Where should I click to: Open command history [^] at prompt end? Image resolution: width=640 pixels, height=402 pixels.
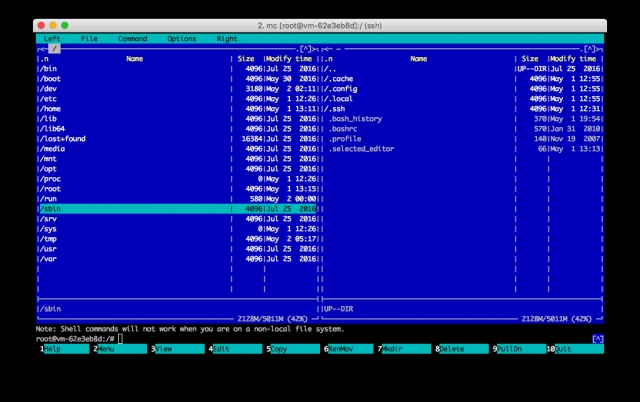pos(598,339)
